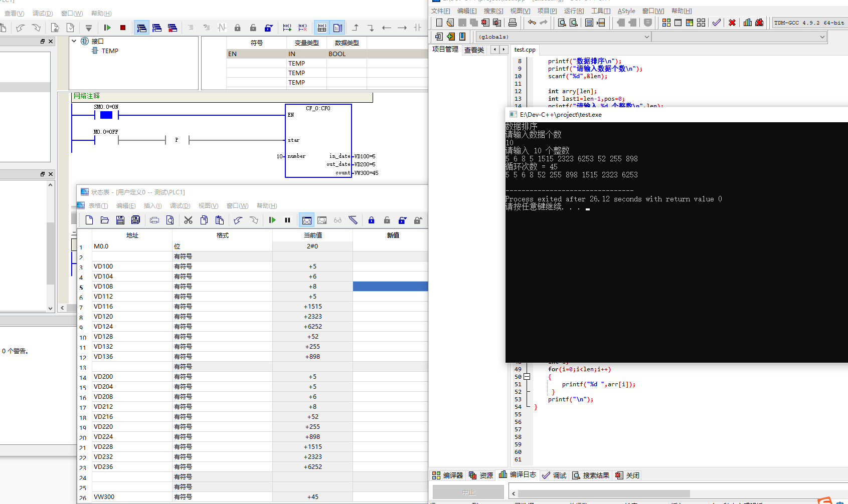The width and height of the screenshot is (848, 504).
Task: Click debug checkmark icon in Dev-C++ toolbar
Action: click(x=717, y=23)
